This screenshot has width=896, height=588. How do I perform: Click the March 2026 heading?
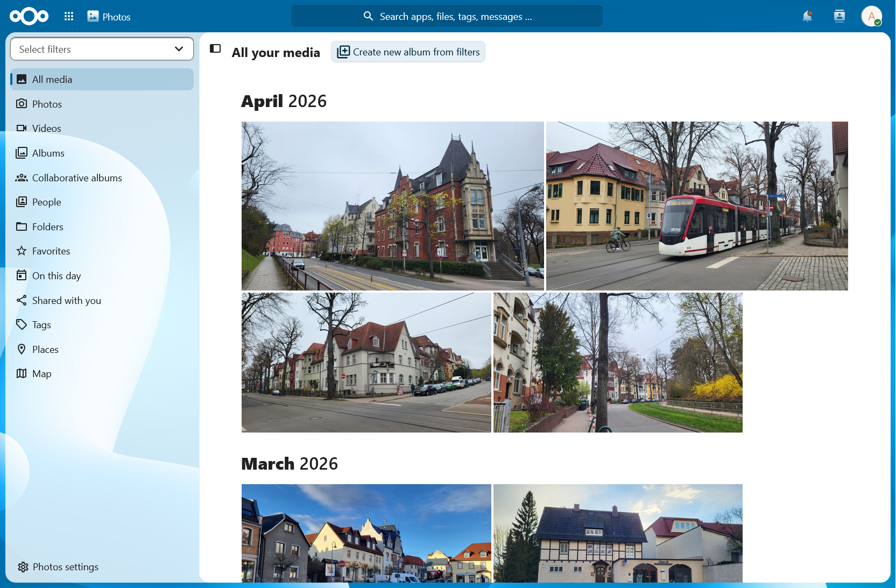[290, 464]
